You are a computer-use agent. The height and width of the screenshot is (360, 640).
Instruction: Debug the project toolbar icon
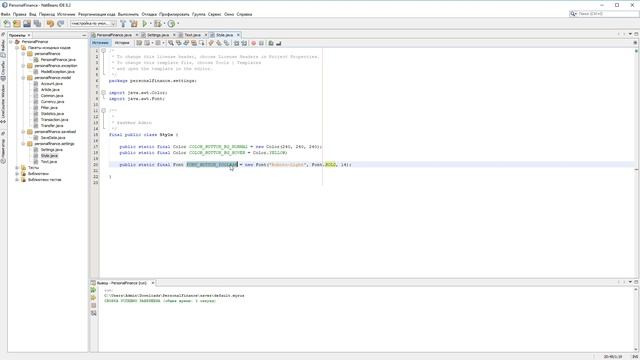click(158, 24)
